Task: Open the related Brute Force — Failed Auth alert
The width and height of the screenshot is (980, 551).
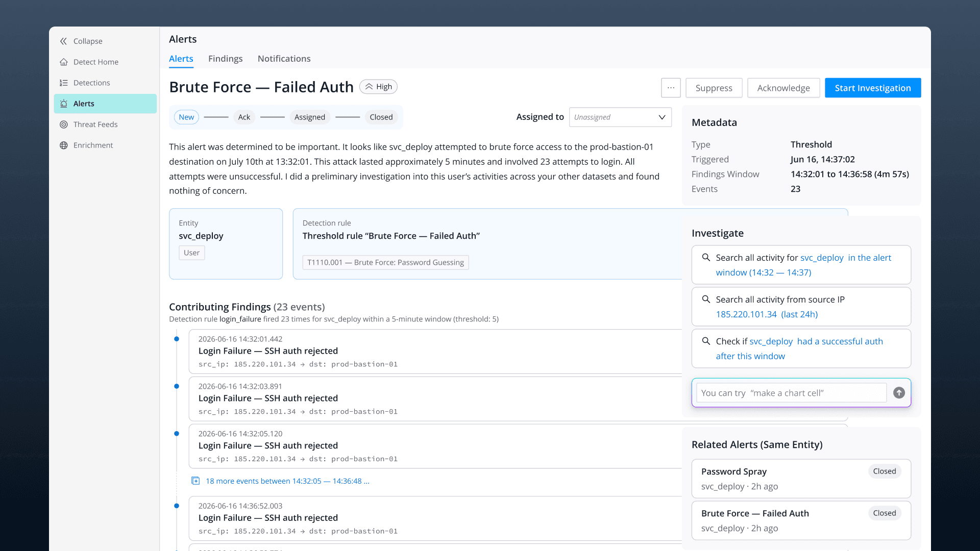Action: click(x=801, y=521)
